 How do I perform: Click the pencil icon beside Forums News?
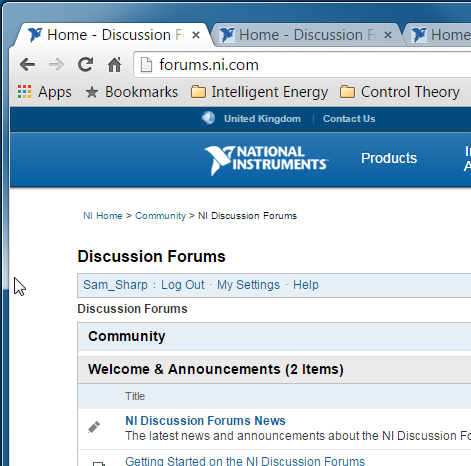pyautogui.click(x=94, y=427)
